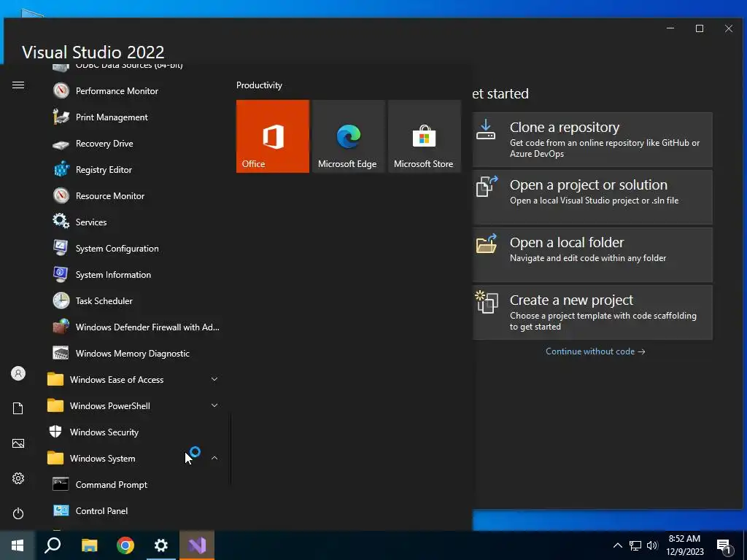Launch Task Scheduler
This screenshot has height=560, width=747.
point(133,300)
